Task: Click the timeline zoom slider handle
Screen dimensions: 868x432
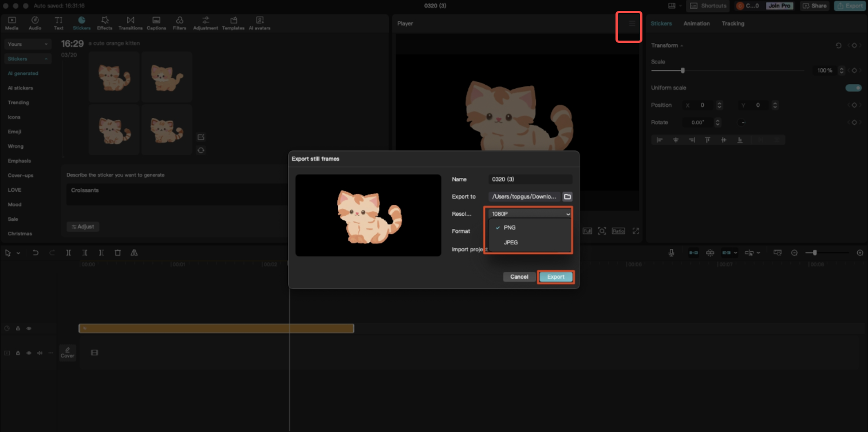Action: pyautogui.click(x=815, y=252)
